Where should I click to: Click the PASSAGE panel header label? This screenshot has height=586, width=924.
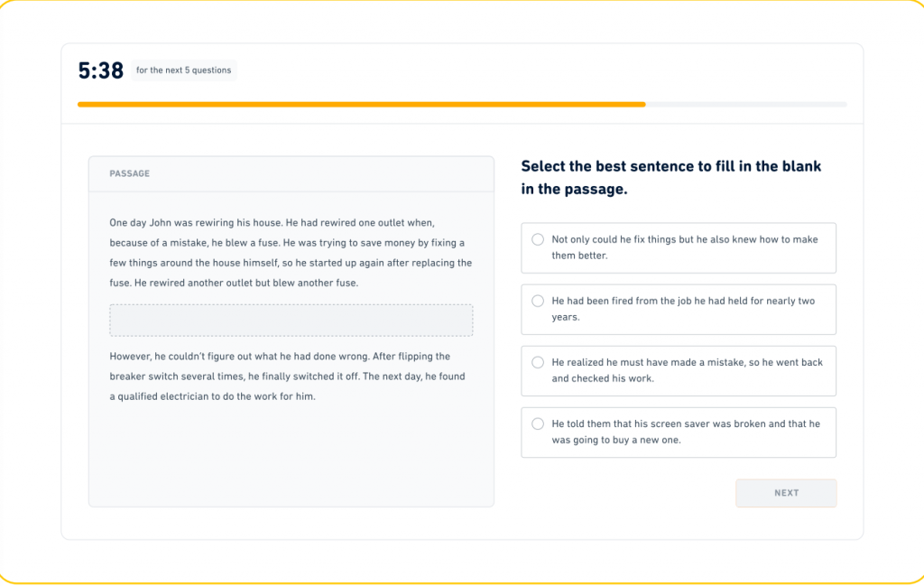point(129,173)
